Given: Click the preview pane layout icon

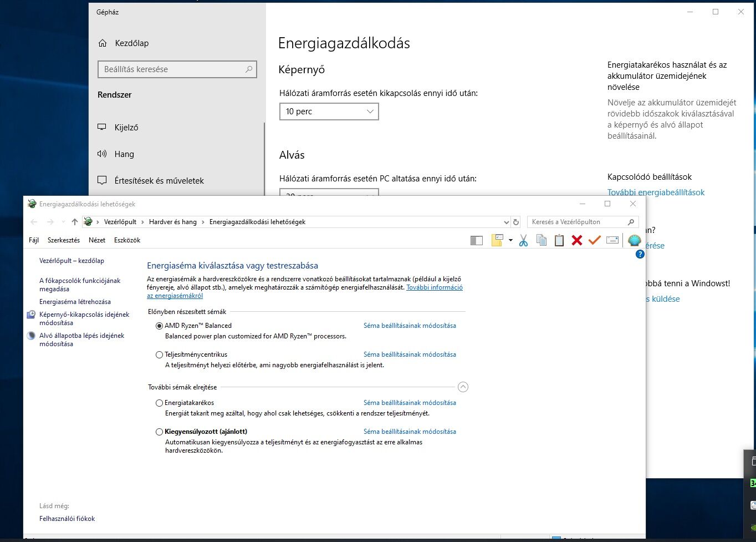Looking at the screenshot, I should [x=477, y=240].
